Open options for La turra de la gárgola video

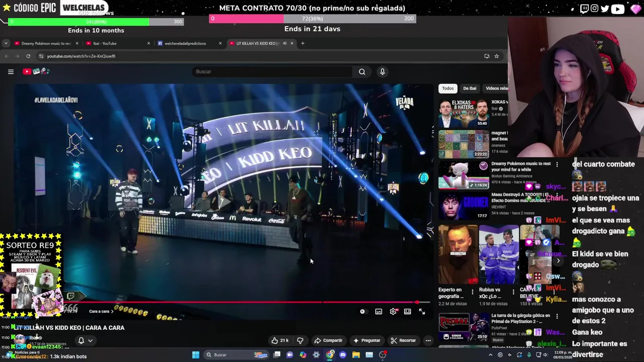coord(557,316)
